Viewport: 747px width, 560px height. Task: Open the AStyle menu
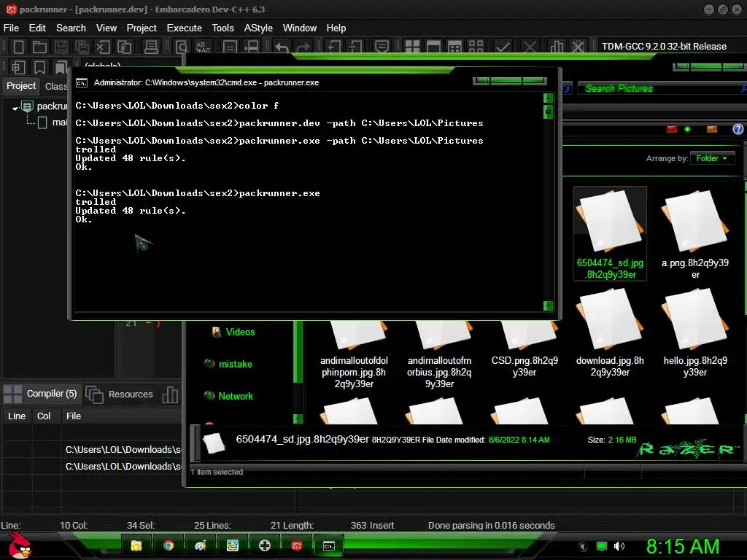pos(258,28)
